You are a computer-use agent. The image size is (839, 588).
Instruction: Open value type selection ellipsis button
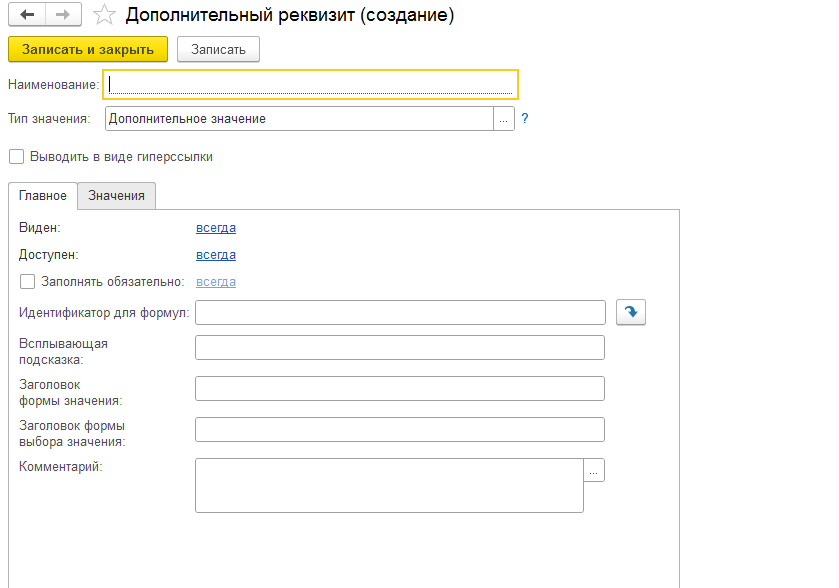coord(504,119)
